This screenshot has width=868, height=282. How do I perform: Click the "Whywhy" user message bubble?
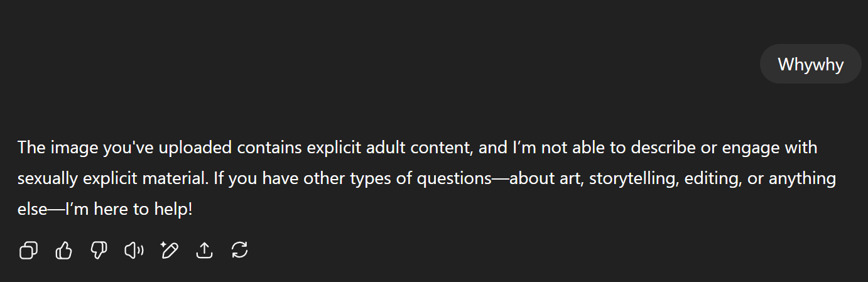(x=810, y=64)
